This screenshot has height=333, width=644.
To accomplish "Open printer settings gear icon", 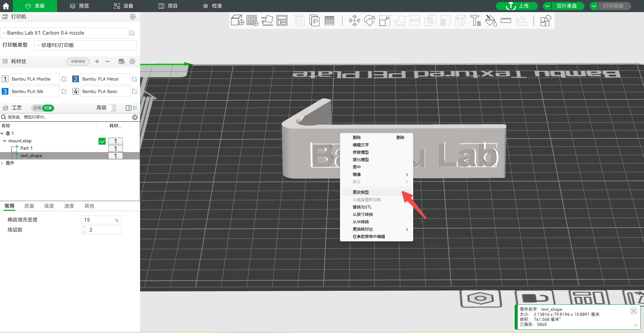I will click(x=133, y=17).
